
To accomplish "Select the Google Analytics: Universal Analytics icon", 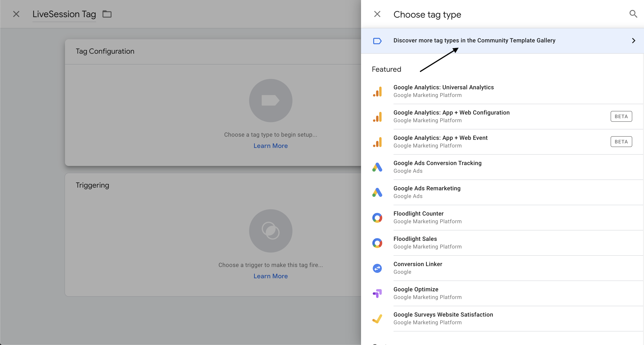I will point(378,91).
